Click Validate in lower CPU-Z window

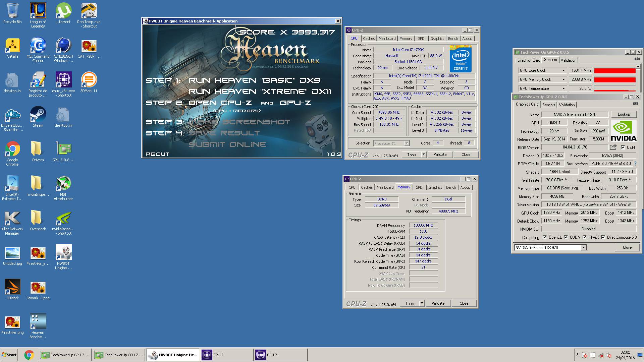438,303
